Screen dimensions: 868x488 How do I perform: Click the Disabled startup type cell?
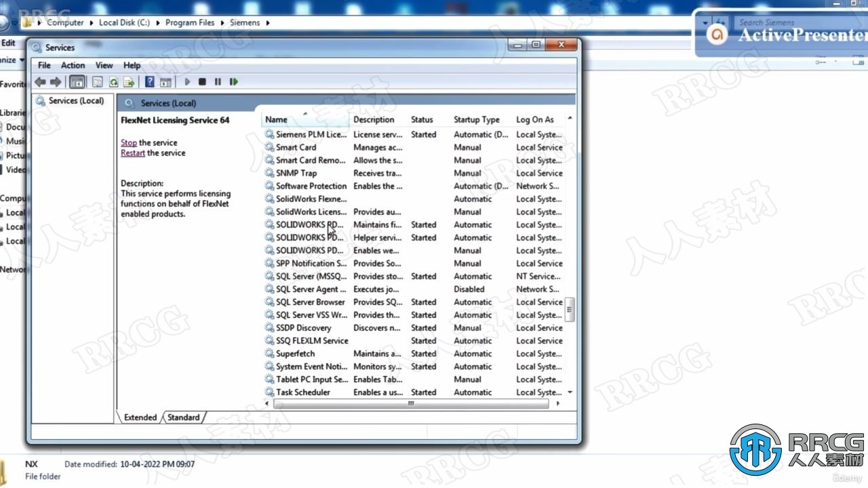469,289
